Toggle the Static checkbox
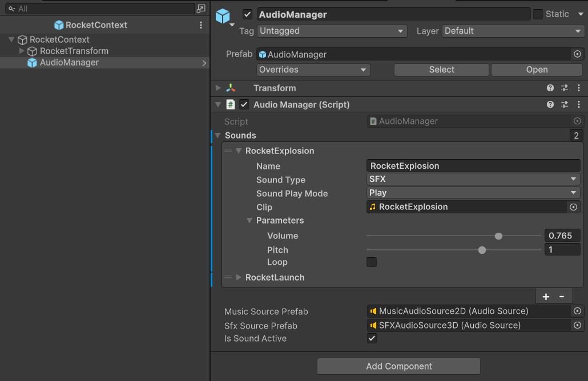Viewport: 588px width, 381px height. tap(538, 14)
